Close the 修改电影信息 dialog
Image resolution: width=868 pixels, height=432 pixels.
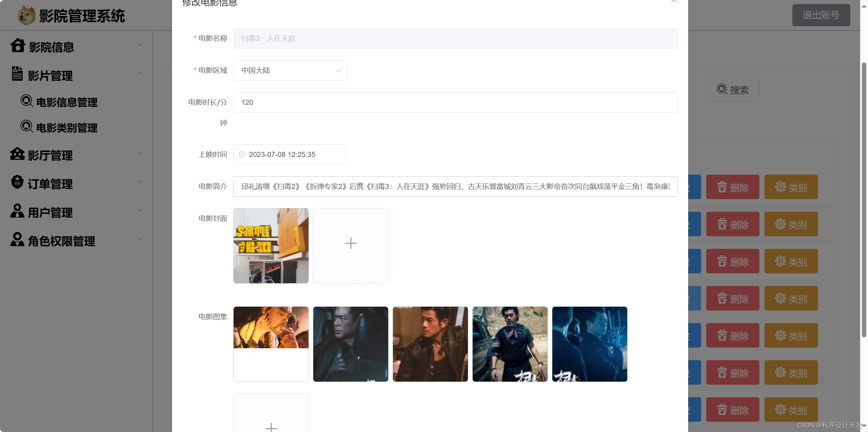674,1
